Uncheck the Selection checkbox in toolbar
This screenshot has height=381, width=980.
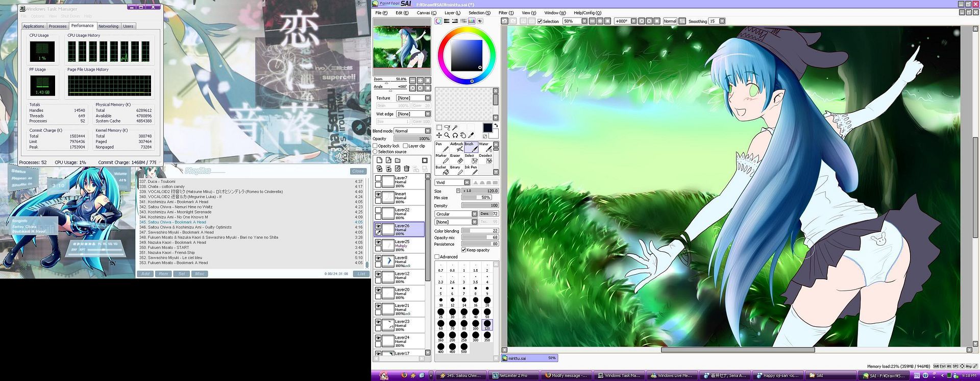tap(540, 21)
